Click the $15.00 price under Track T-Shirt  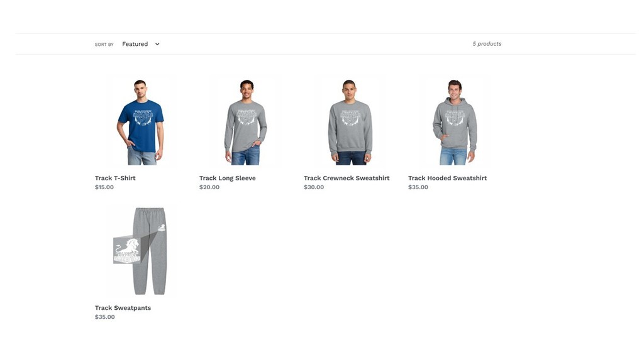[104, 187]
